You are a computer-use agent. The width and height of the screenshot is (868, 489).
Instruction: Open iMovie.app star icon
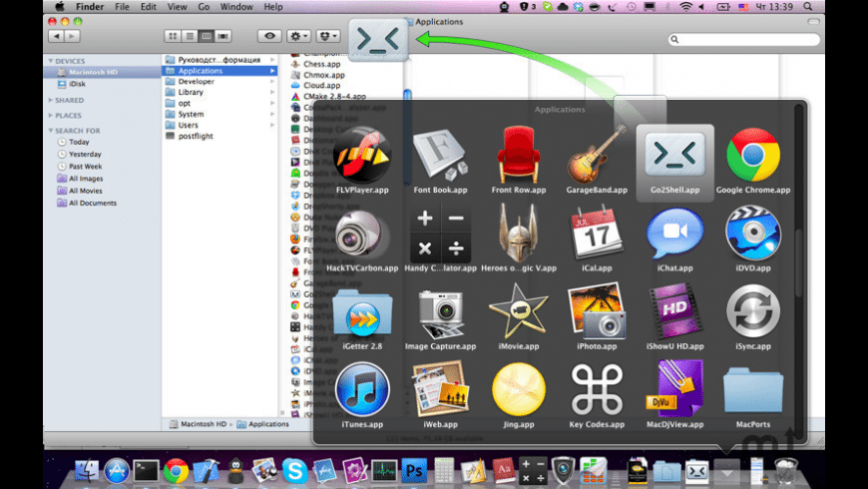click(x=518, y=311)
